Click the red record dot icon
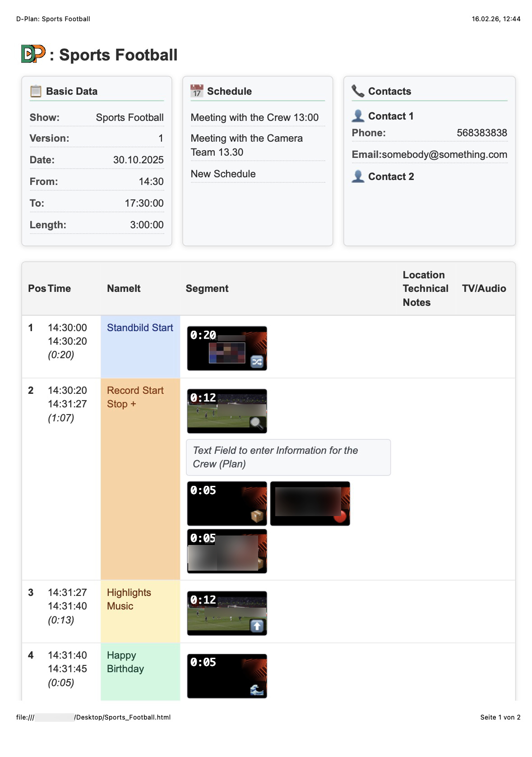 point(340,516)
